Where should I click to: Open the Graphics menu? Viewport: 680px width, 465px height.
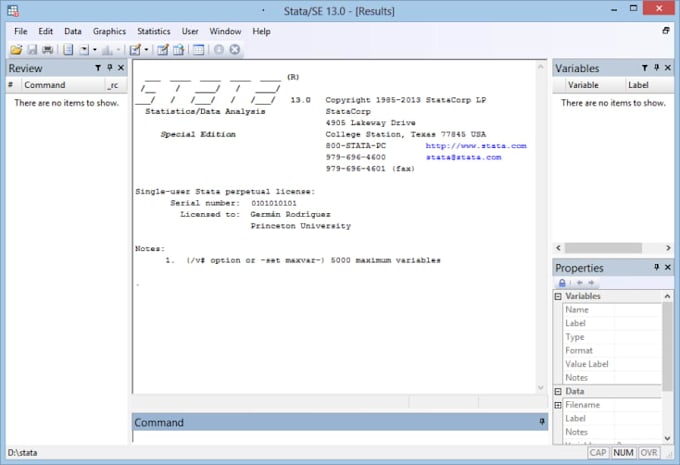click(x=109, y=31)
